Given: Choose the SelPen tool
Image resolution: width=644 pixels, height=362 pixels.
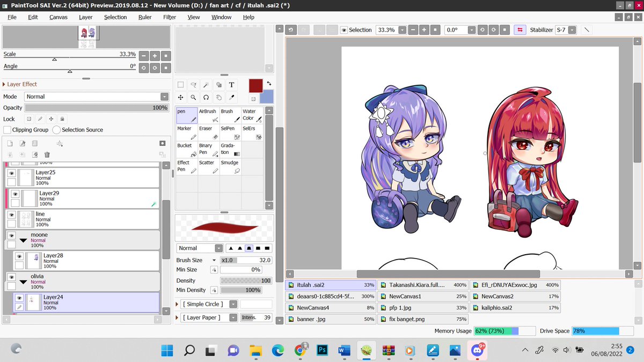Looking at the screenshot, I should click(x=230, y=132).
